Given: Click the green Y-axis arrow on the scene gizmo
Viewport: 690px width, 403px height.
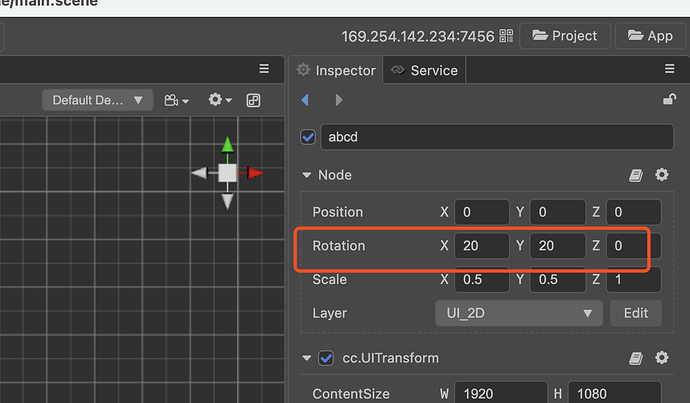Looking at the screenshot, I should coord(228,146).
